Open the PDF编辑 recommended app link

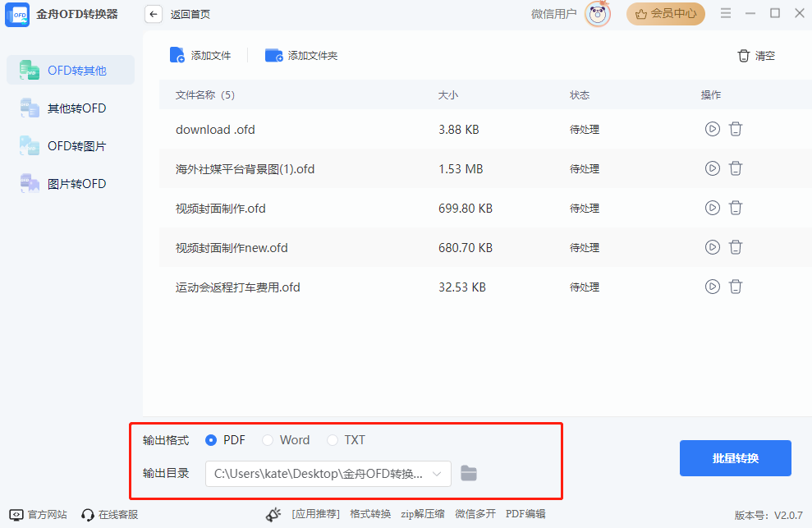525,514
